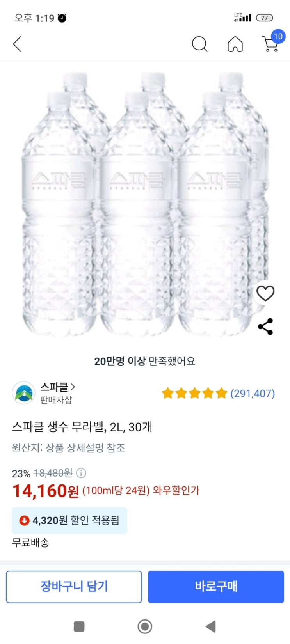290x644 pixels.
Task: Tap the product title 스파클 생수 무라벨
Action: point(82,427)
